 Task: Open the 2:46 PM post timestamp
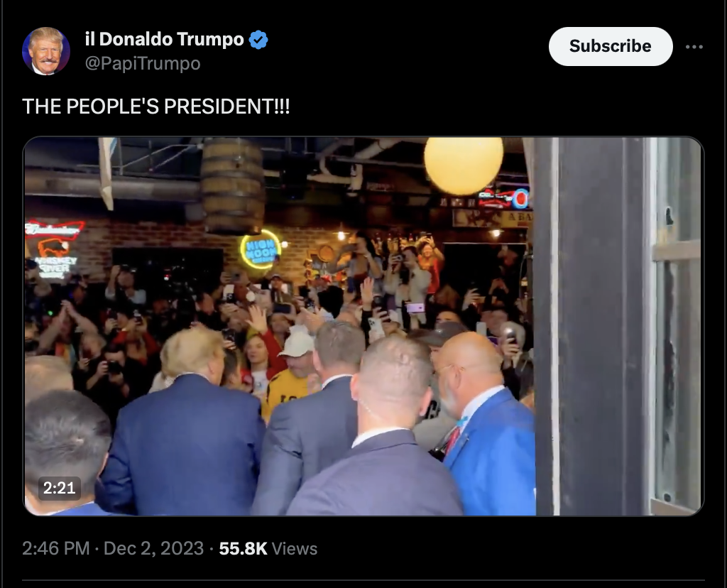pyautogui.click(x=55, y=548)
